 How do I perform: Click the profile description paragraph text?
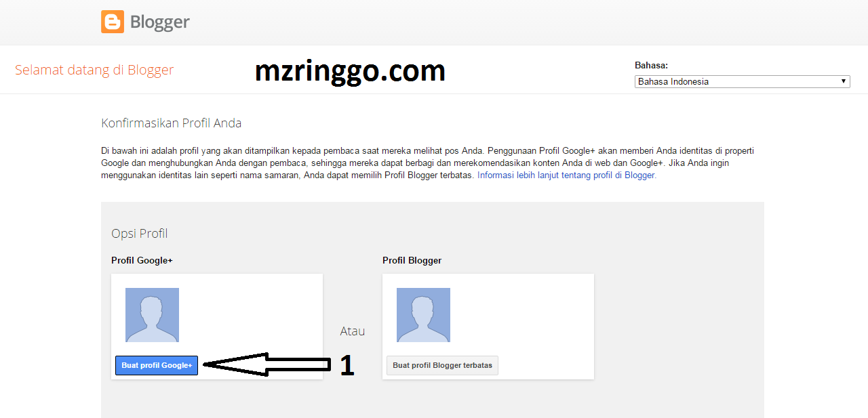pos(427,163)
